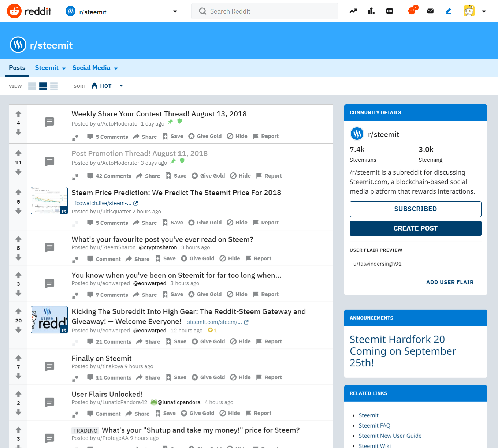Open the user avatar menu
The width and height of the screenshot is (498, 448).
475,11
